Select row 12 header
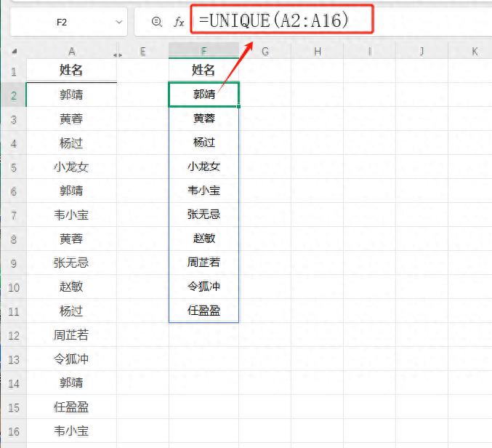Screen dimensions: 492x448 coord(14,335)
